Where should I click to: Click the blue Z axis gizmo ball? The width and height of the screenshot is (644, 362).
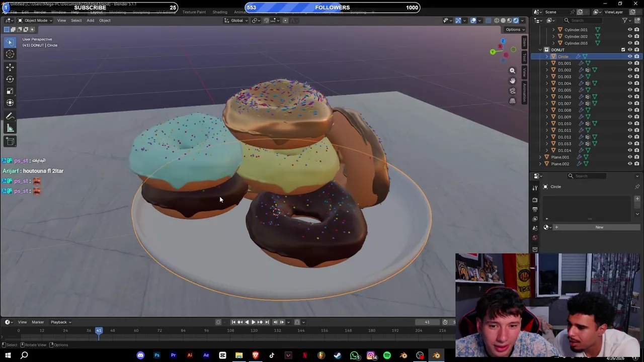click(x=503, y=41)
